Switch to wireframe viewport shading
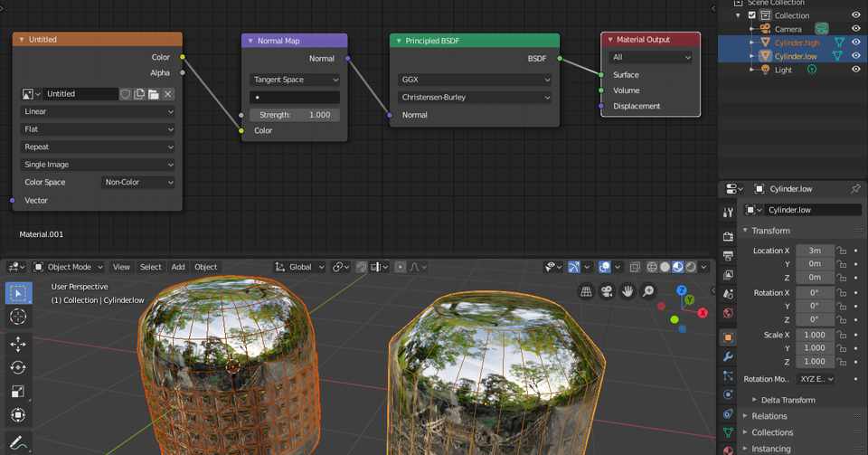 pos(652,267)
